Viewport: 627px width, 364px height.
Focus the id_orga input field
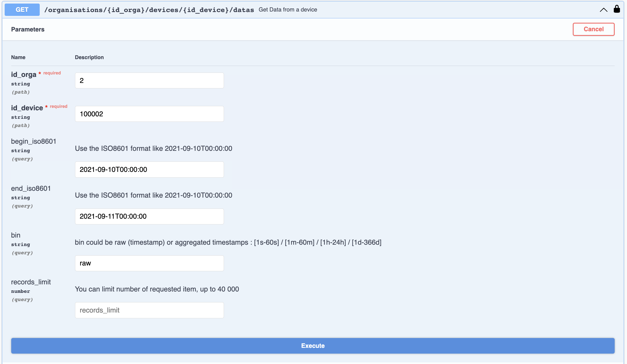coord(149,80)
